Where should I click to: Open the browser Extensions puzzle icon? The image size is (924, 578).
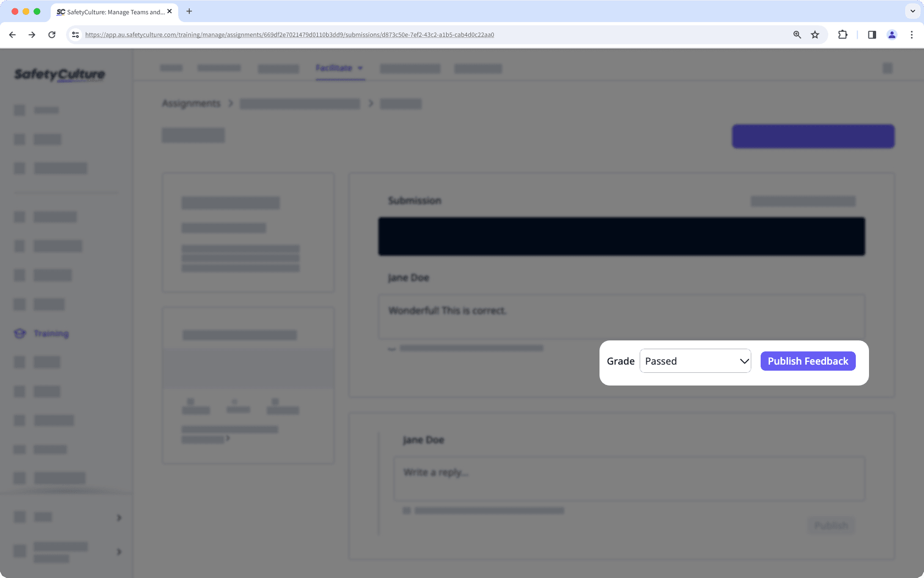[842, 34]
